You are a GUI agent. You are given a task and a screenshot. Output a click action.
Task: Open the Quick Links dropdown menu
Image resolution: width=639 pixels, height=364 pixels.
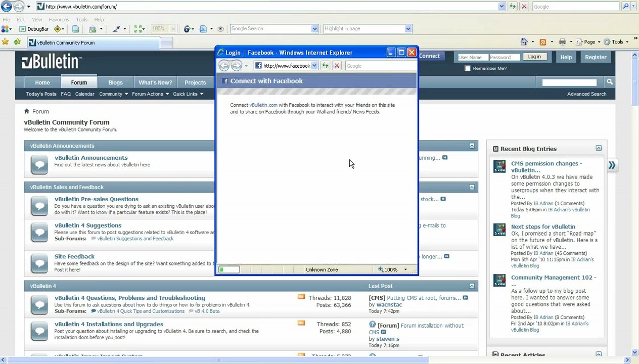click(188, 94)
